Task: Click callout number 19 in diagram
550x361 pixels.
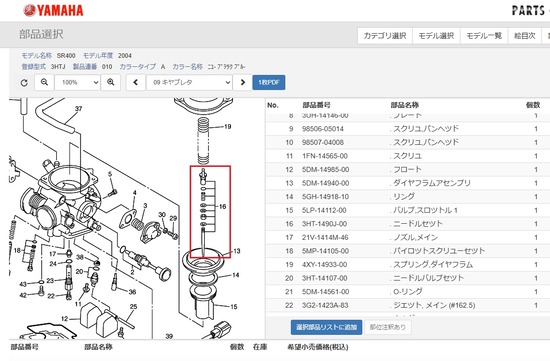Action: 228,127
